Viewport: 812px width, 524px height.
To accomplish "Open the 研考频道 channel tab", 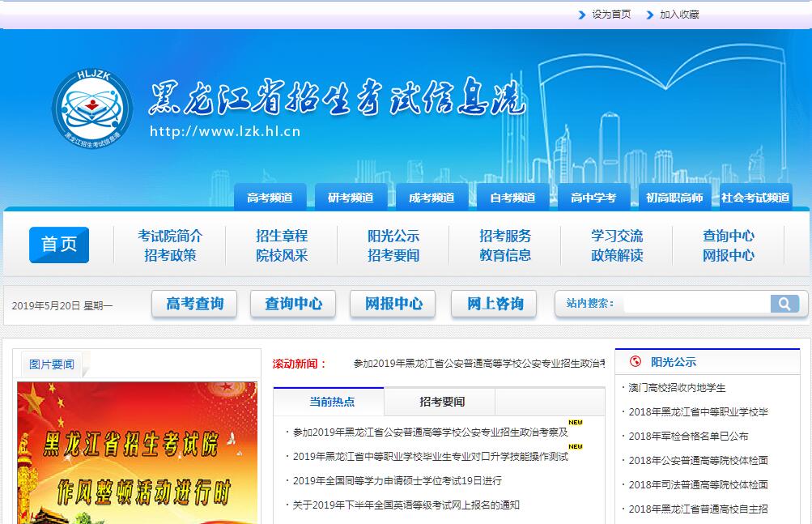I will 351,198.
